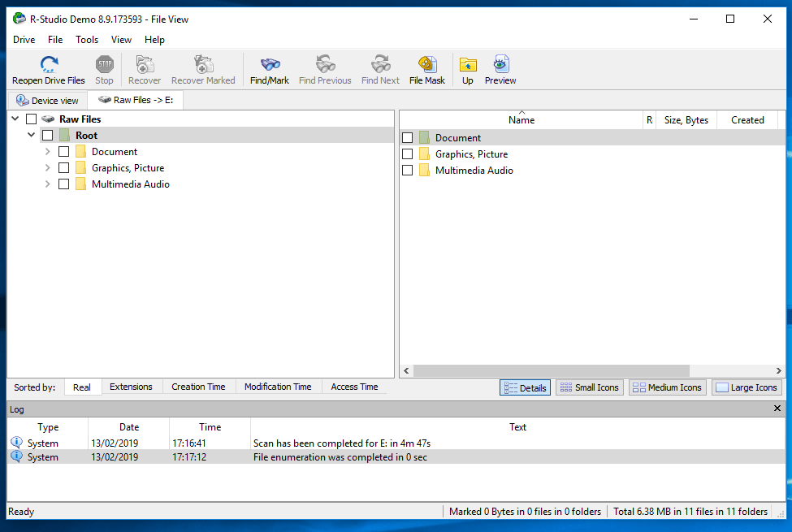
Task: Click right arrow of file list scrollbar
Action: click(778, 370)
